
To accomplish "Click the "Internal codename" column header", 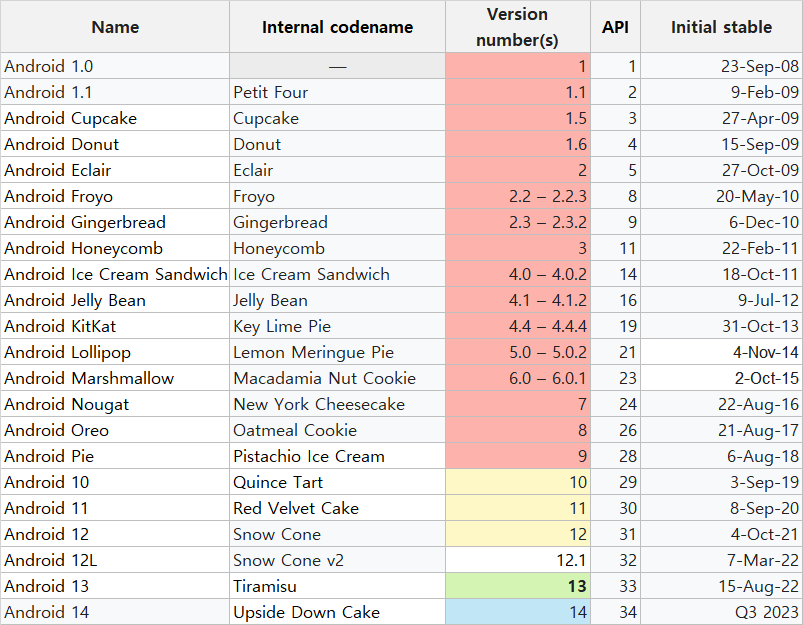I will pos(337,27).
